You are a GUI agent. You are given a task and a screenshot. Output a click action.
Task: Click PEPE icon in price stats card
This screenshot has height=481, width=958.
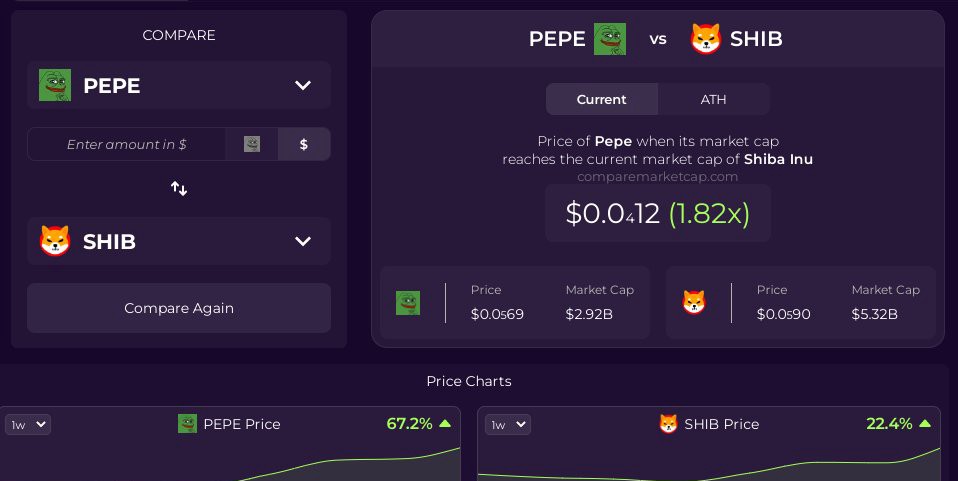click(408, 303)
